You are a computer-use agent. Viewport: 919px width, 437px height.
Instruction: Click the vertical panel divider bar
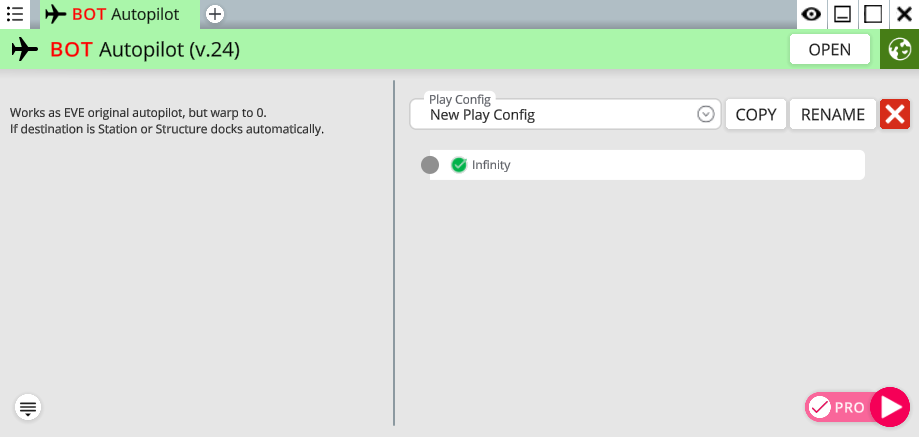point(394,253)
